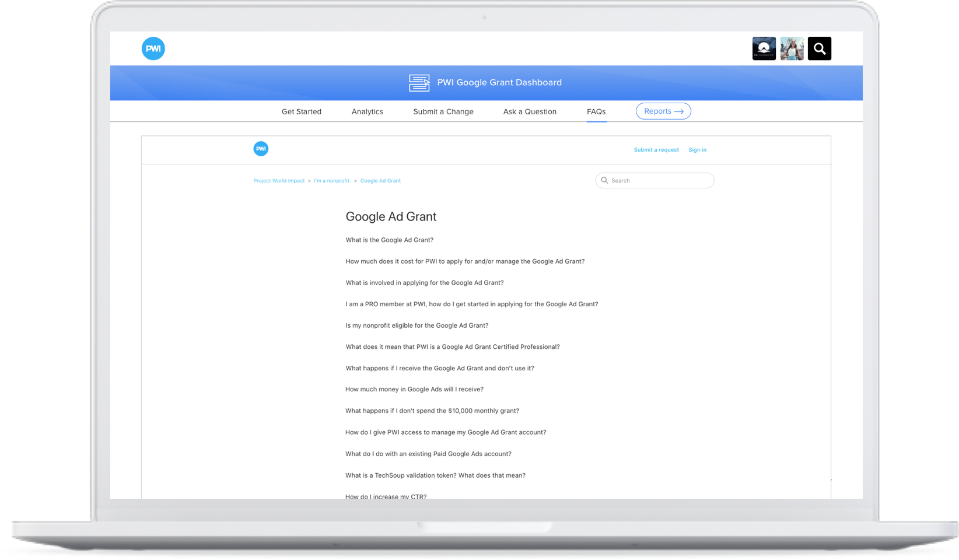Open the existing Paid Google Ads account article
The height and width of the screenshot is (560, 959).
(428, 454)
